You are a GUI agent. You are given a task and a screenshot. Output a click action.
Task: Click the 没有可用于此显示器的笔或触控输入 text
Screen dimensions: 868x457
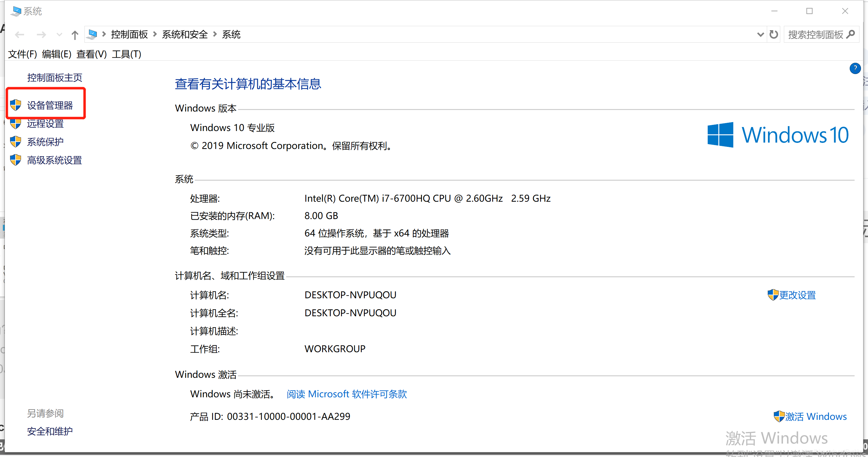(x=377, y=250)
